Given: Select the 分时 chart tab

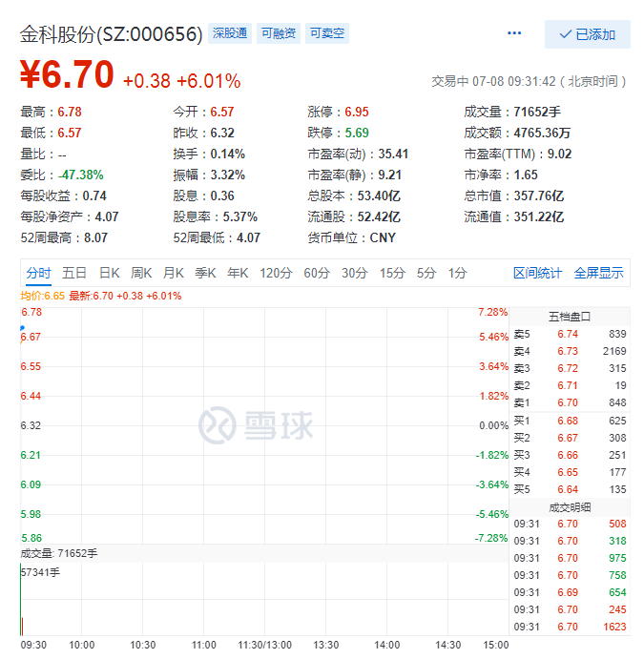Looking at the screenshot, I should (38, 273).
